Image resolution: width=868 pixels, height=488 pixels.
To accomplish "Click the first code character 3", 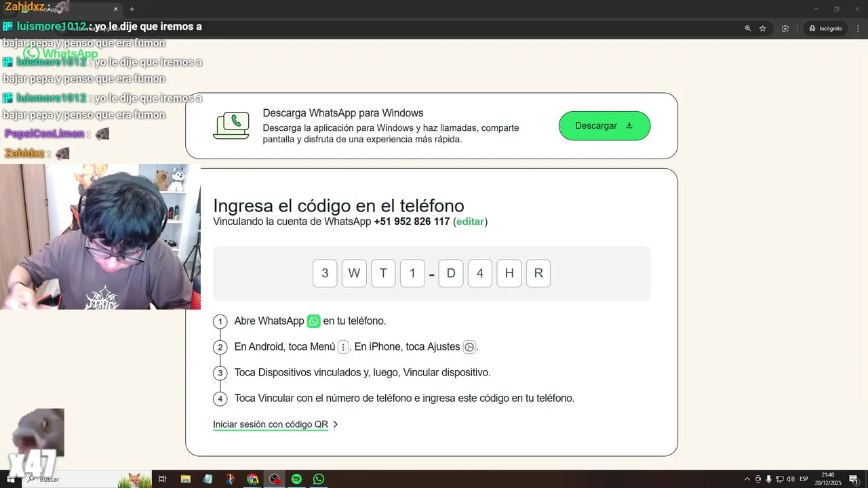I will point(325,273).
